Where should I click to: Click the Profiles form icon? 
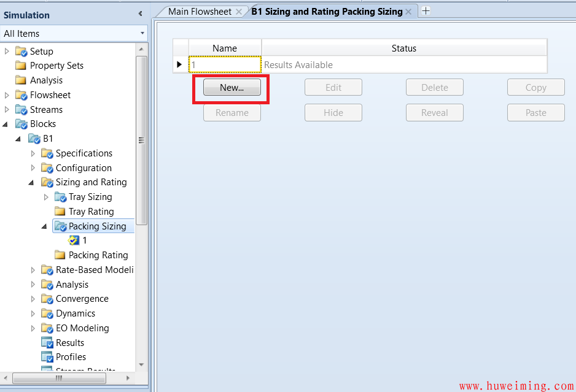coord(47,357)
